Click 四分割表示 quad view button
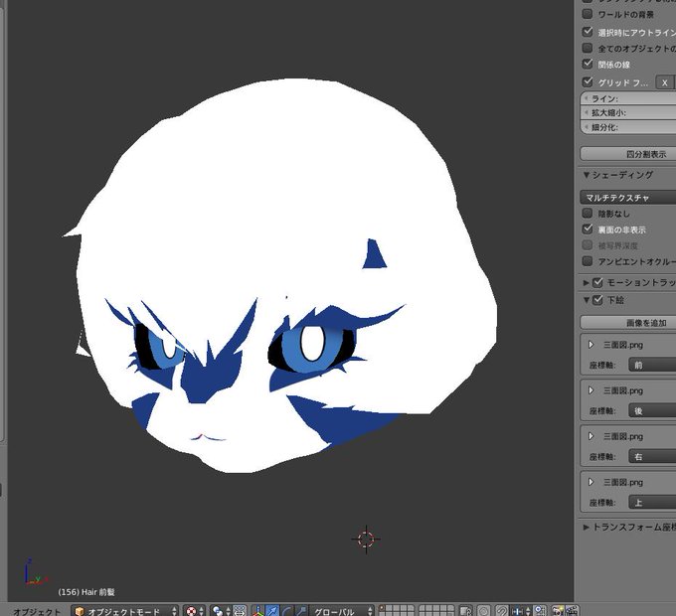 click(x=628, y=154)
